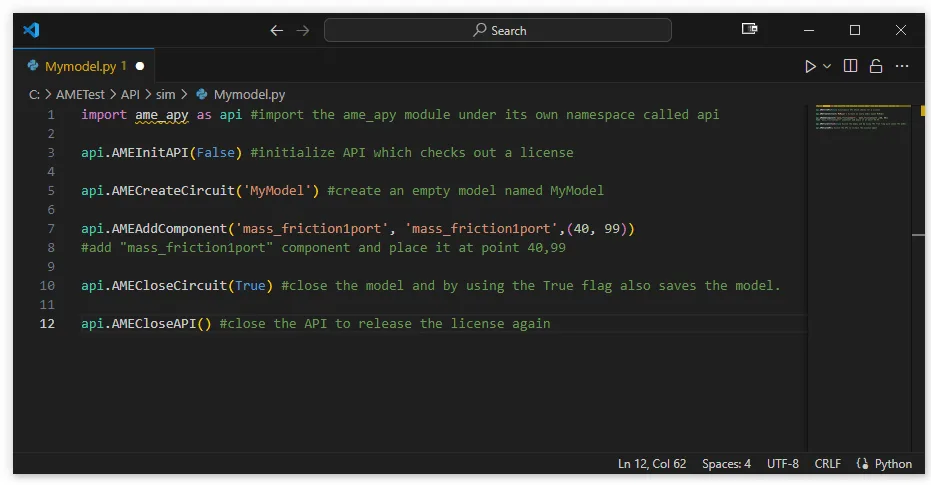Open the API breadcrumb segment
Screen dimensions: 931x485
click(130, 94)
